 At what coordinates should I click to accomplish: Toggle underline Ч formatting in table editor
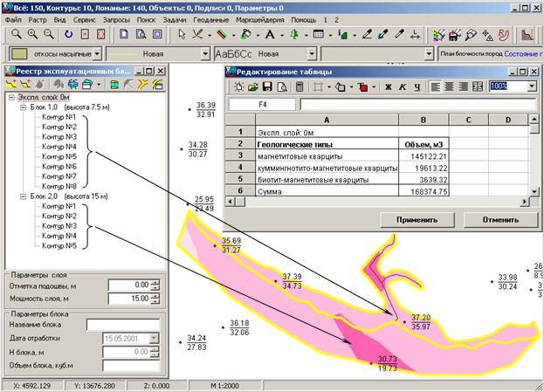(x=416, y=87)
